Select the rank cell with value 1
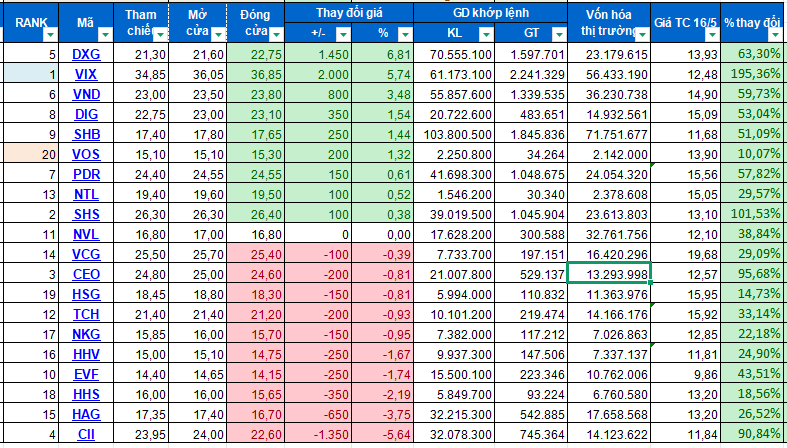 point(31,74)
